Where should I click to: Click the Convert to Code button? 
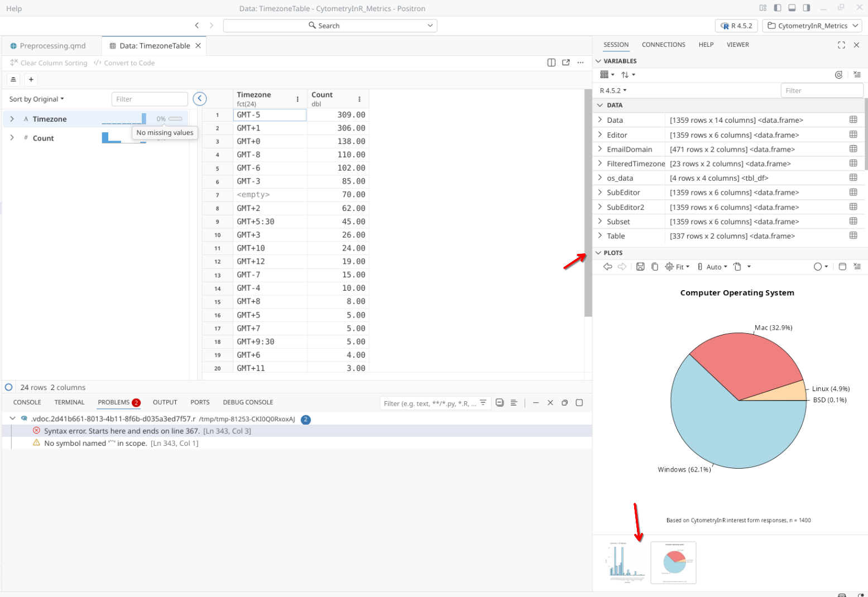(x=124, y=63)
